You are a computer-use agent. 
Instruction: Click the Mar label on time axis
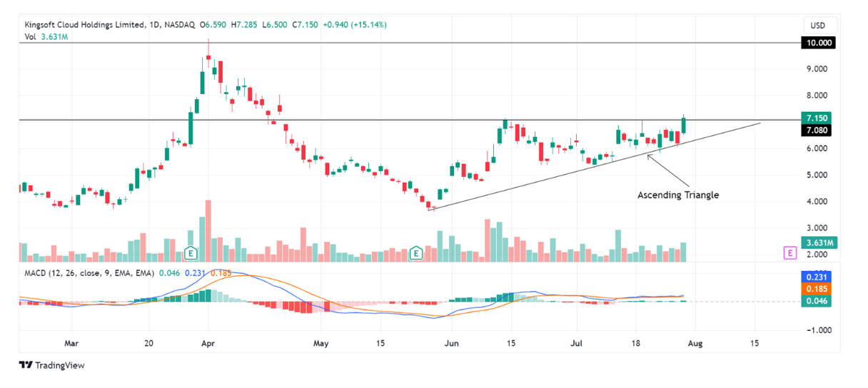click(x=71, y=343)
